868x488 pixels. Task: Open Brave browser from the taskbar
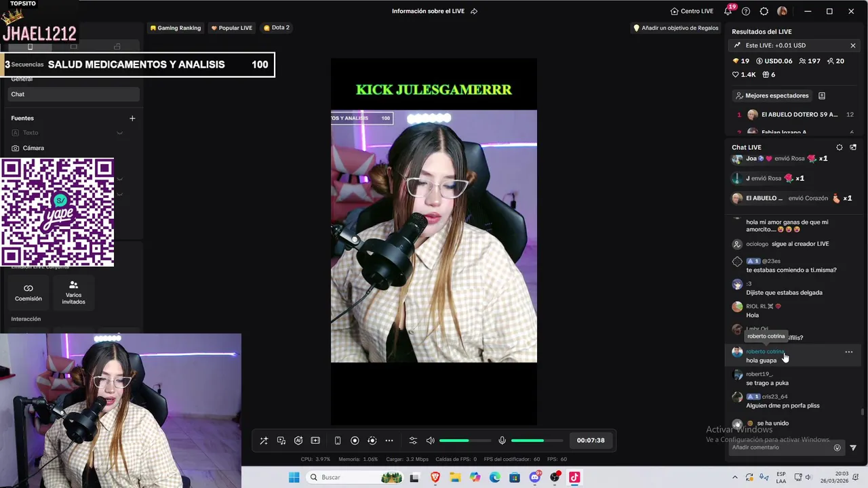coord(435,477)
